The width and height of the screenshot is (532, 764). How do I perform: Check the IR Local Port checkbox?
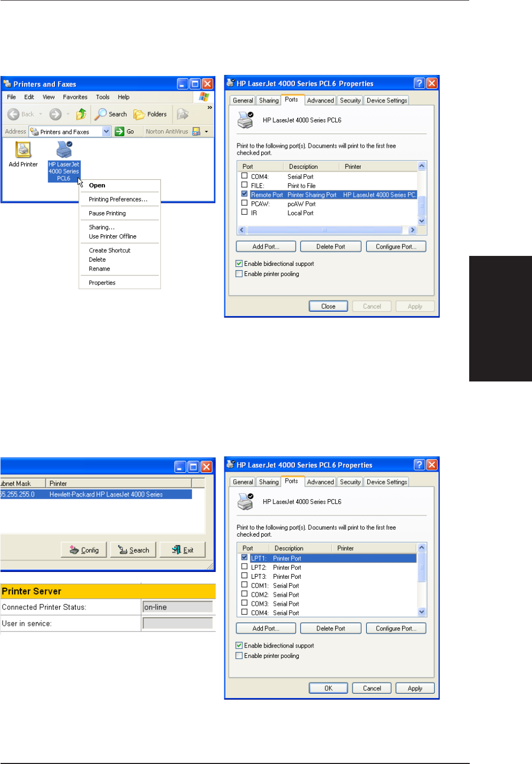tap(244, 212)
